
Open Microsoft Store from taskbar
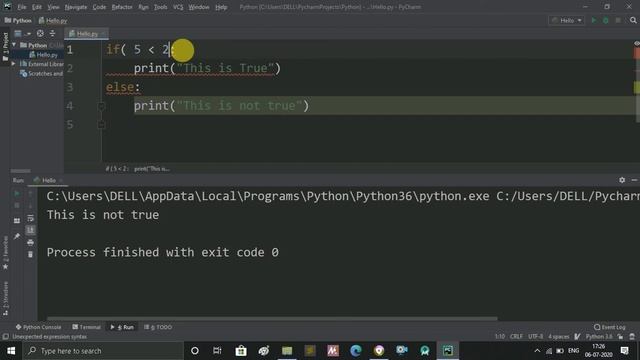[241, 351]
